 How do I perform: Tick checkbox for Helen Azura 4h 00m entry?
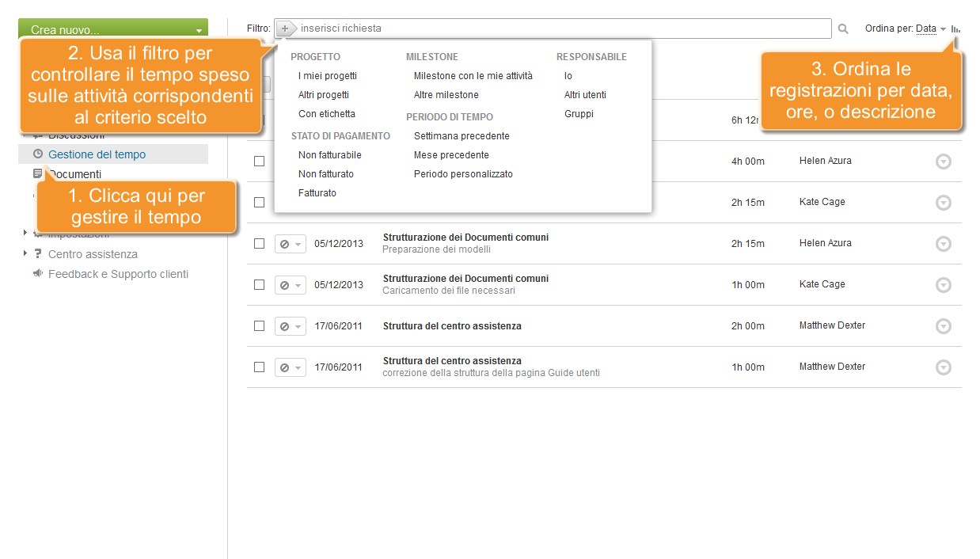(x=259, y=161)
